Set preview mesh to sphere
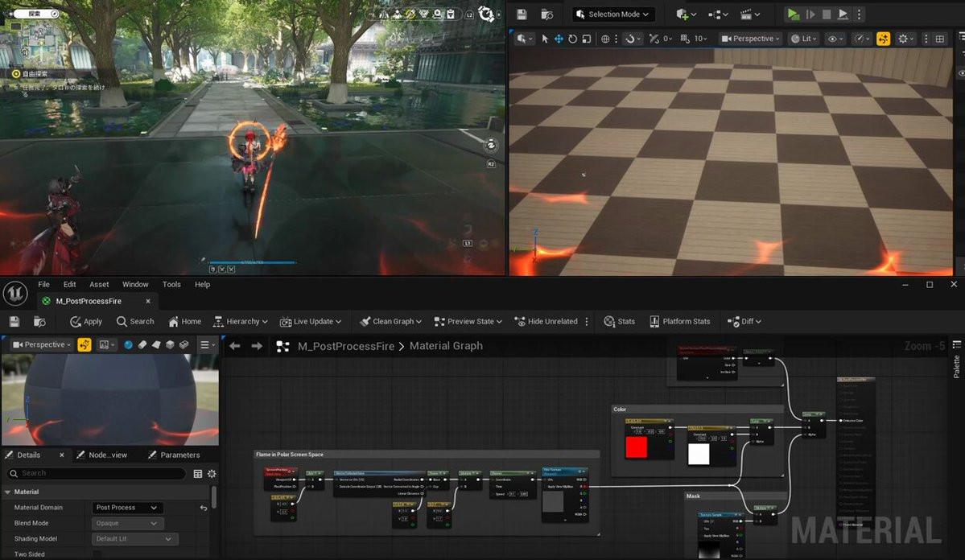The width and height of the screenshot is (965, 560). pos(128,344)
